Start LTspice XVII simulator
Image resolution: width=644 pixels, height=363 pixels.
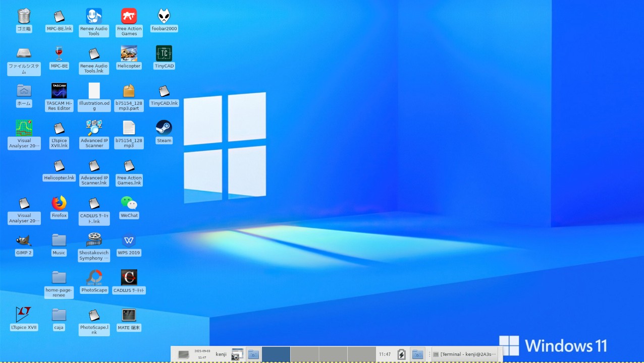[x=23, y=315]
